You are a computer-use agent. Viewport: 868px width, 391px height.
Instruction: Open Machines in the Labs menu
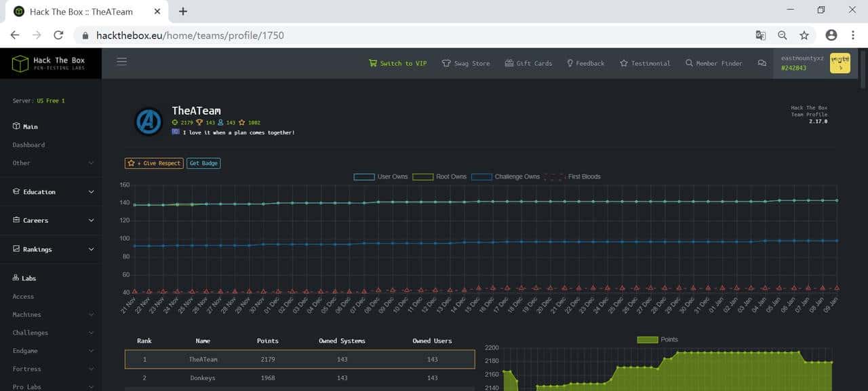[27, 315]
